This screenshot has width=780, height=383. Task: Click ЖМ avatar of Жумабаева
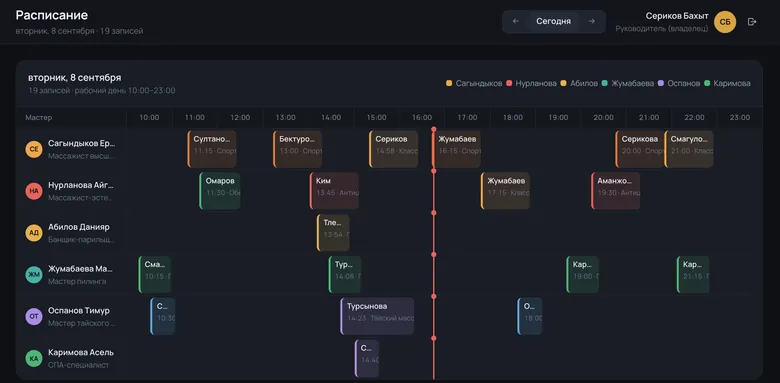(x=34, y=274)
